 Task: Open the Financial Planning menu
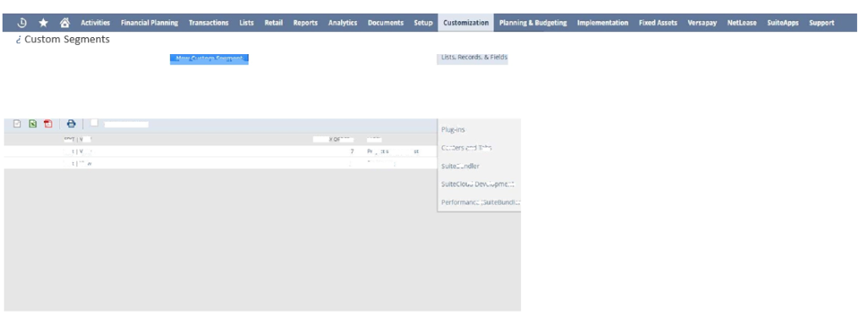coord(150,23)
